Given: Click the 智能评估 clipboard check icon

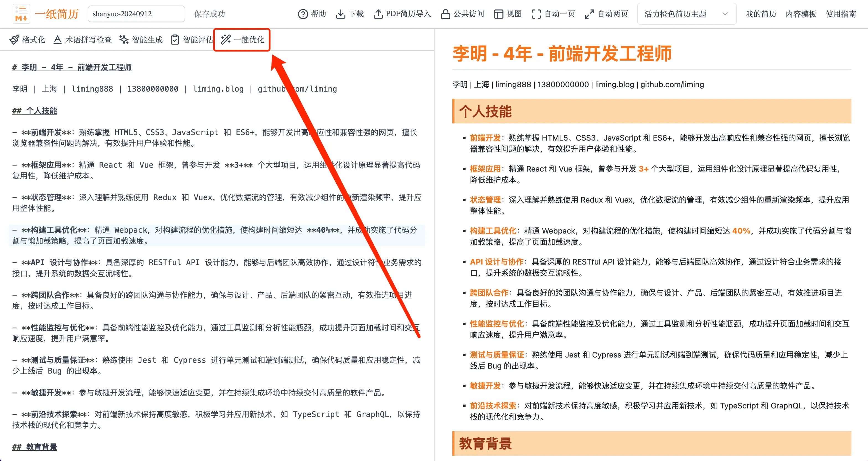Looking at the screenshot, I should coord(175,40).
